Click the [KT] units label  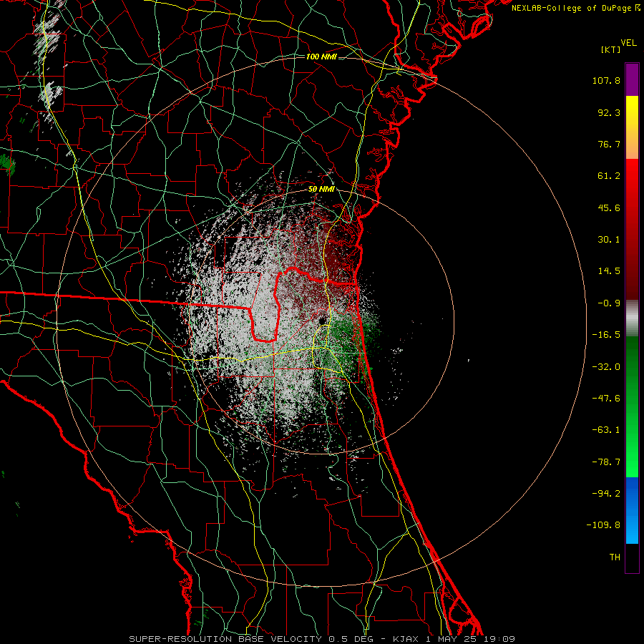click(x=611, y=49)
